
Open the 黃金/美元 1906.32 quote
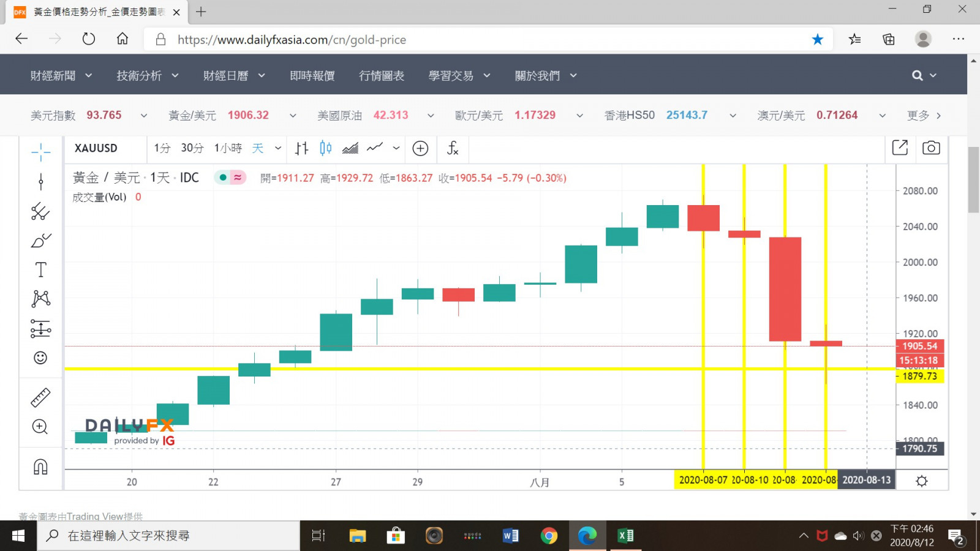point(219,115)
